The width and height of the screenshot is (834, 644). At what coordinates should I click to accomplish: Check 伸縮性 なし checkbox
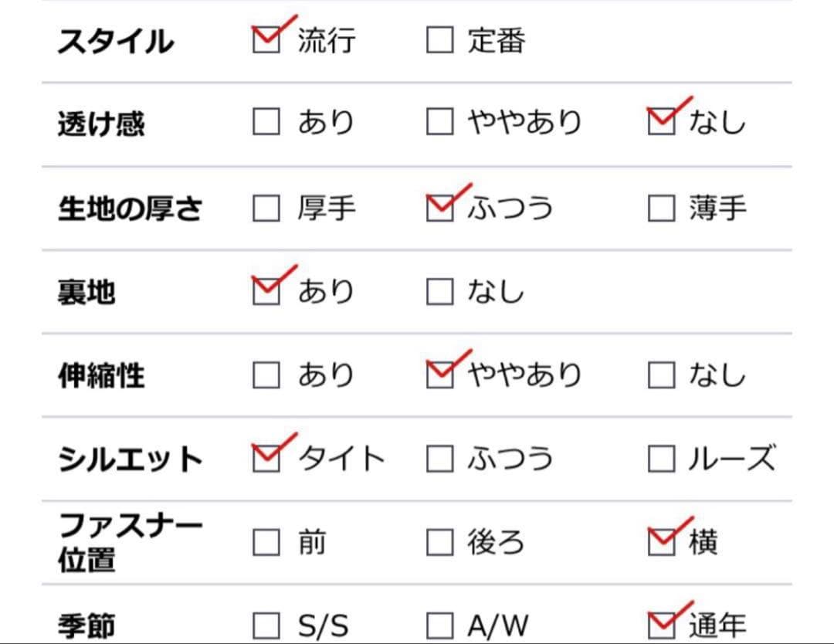pos(661,375)
